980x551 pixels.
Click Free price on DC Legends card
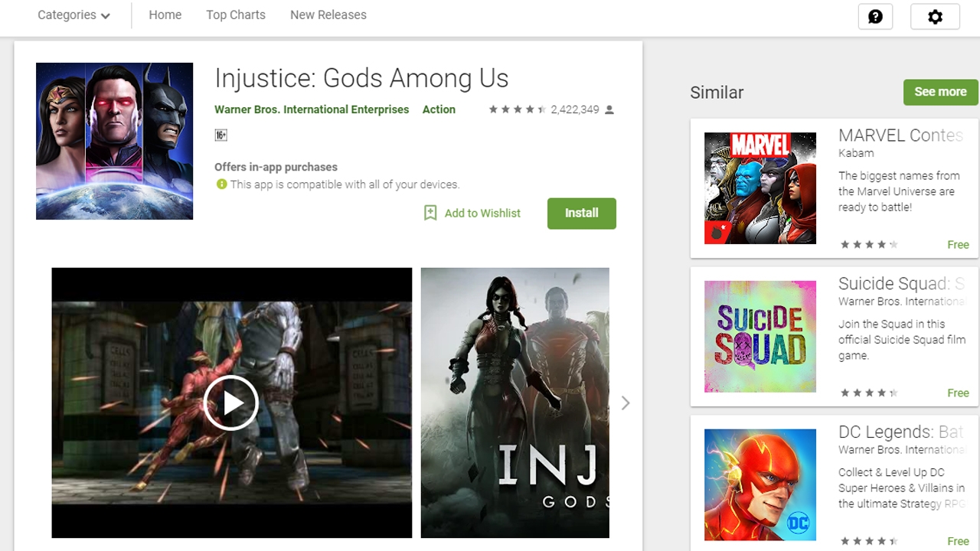point(959,542)
